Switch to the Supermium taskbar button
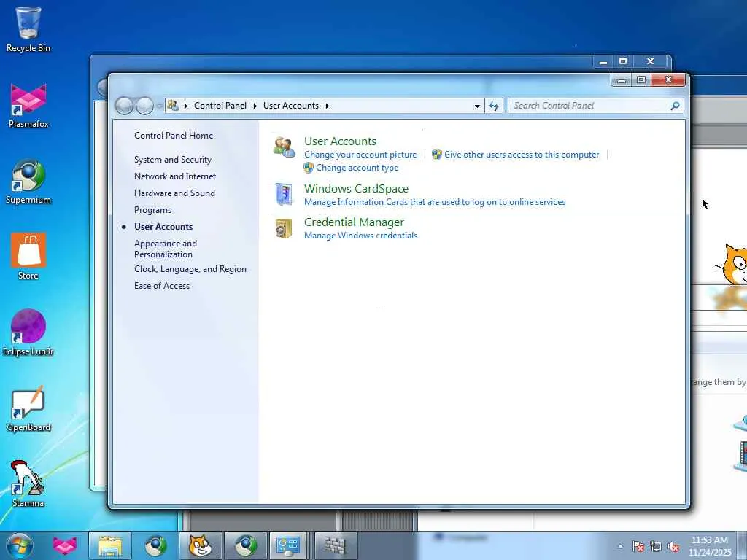 245,545
